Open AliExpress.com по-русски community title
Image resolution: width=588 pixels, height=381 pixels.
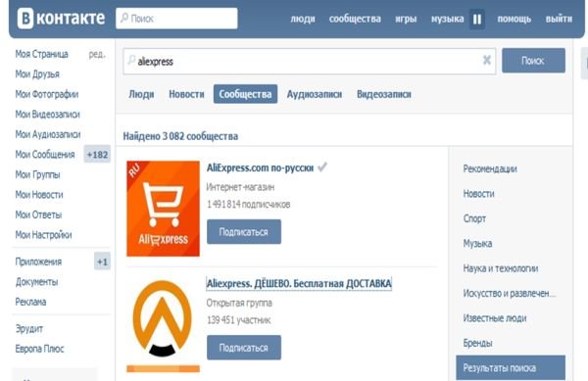(260, 167)
